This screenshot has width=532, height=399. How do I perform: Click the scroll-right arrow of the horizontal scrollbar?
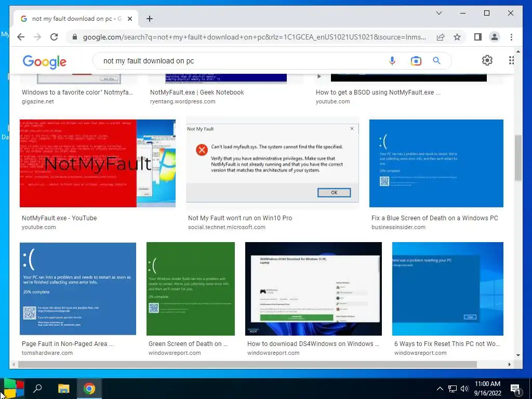[509, 364]
